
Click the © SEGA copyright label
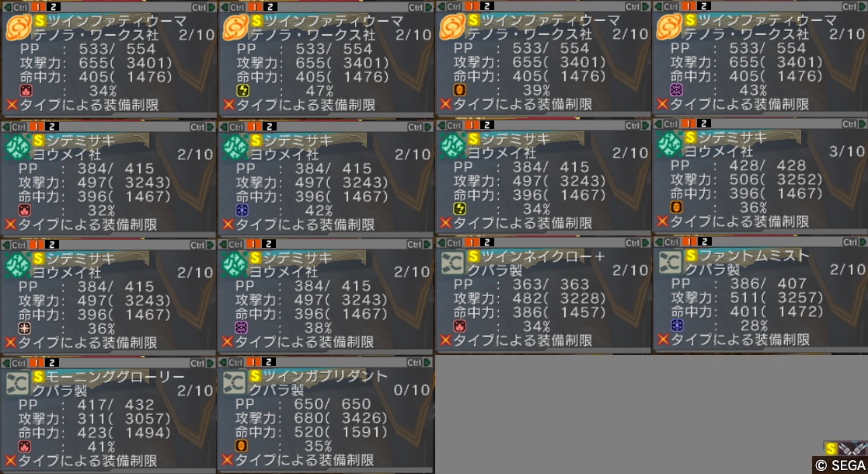pyautogui.click(x=840, y=465)
